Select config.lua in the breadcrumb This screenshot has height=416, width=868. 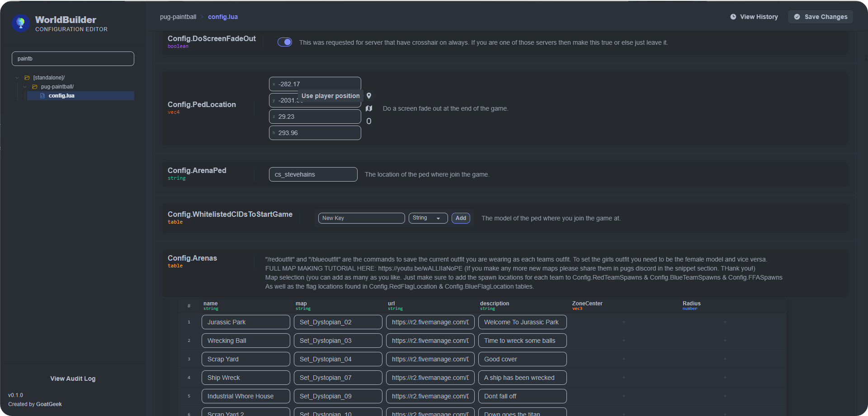222,17
